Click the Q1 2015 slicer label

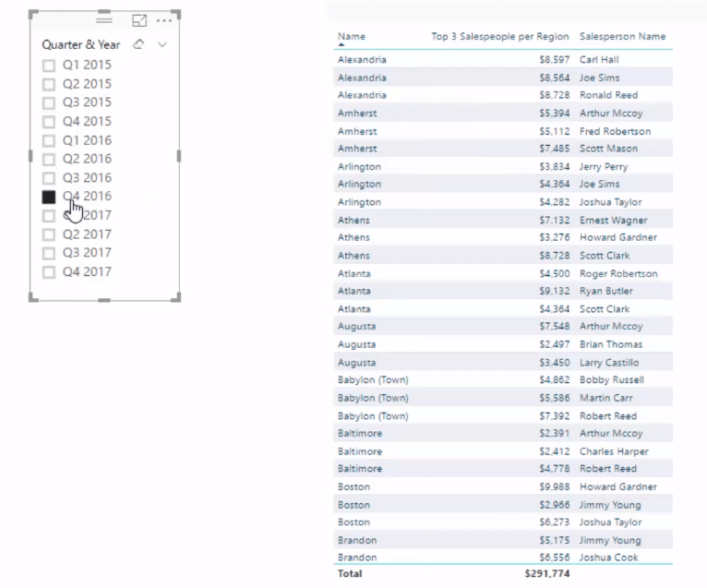[x=87, y=65]
